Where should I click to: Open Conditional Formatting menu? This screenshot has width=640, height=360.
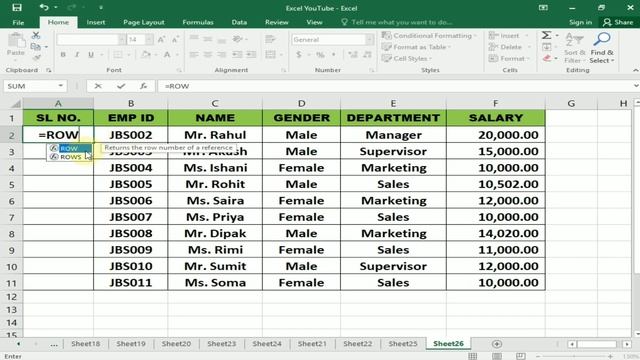(x=429, y=36)
